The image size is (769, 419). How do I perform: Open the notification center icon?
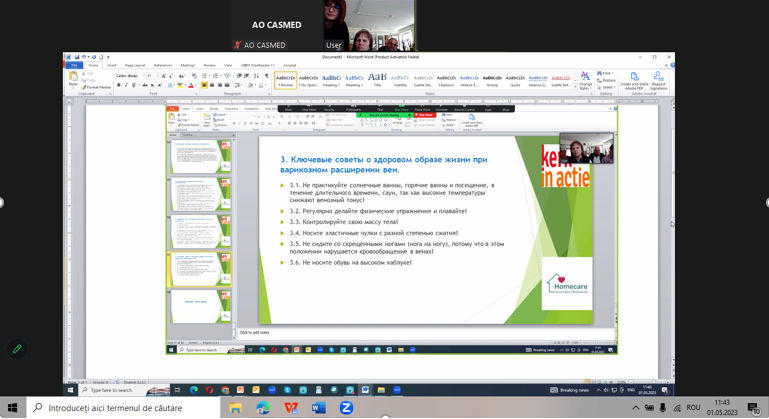(753, 408)
